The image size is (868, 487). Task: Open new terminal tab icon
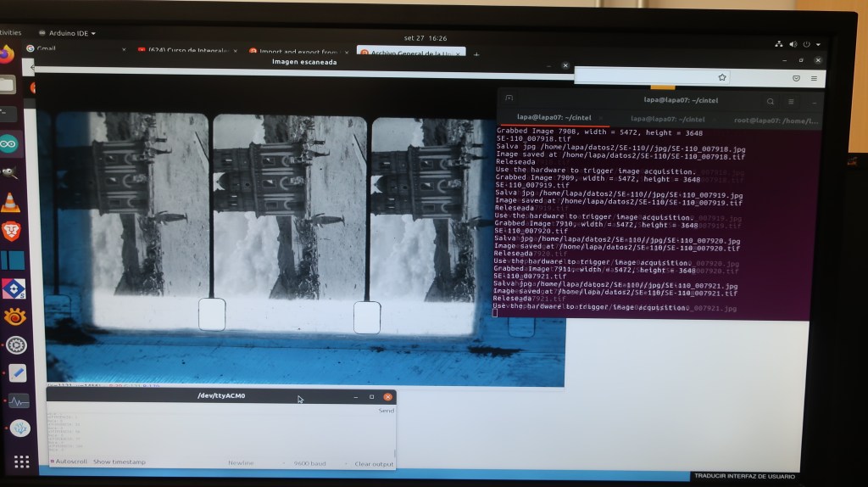pos(509,99)
